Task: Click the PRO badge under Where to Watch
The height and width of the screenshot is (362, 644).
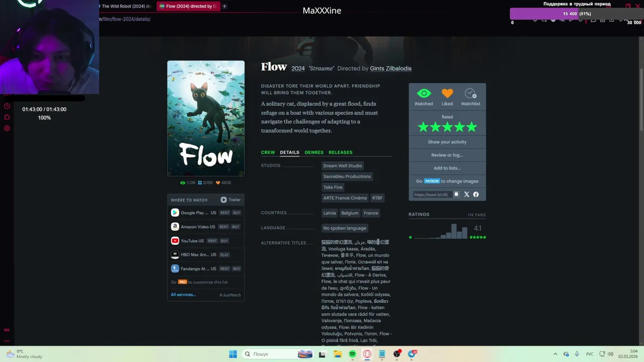Action: [183, 282]
